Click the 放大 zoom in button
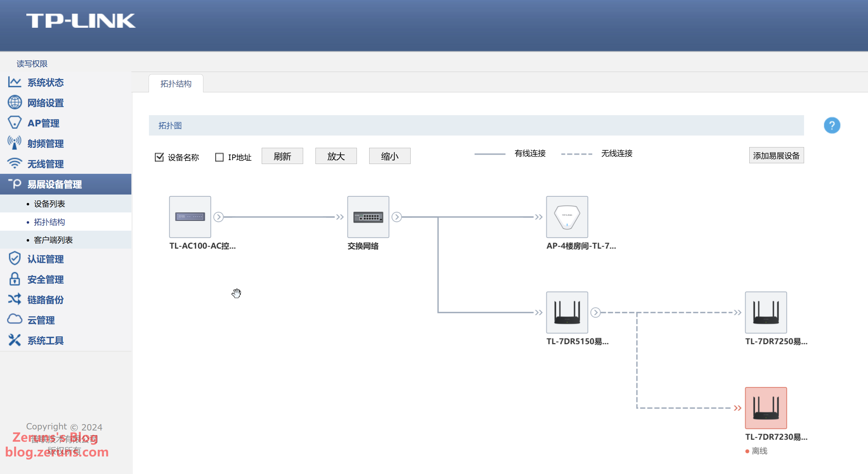This screenshot has height=474, width=868. coord(336,156)
